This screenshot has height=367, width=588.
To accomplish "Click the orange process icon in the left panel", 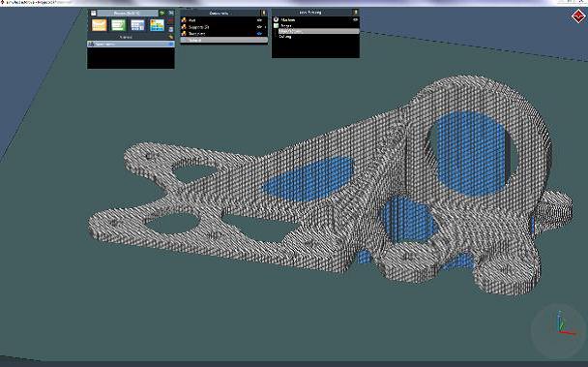I will tap(99, 25).
